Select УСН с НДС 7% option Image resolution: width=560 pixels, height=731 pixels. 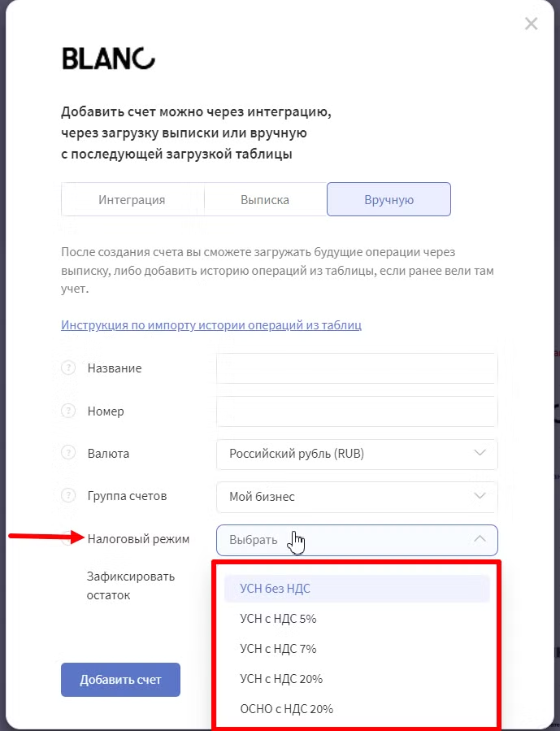357,649
